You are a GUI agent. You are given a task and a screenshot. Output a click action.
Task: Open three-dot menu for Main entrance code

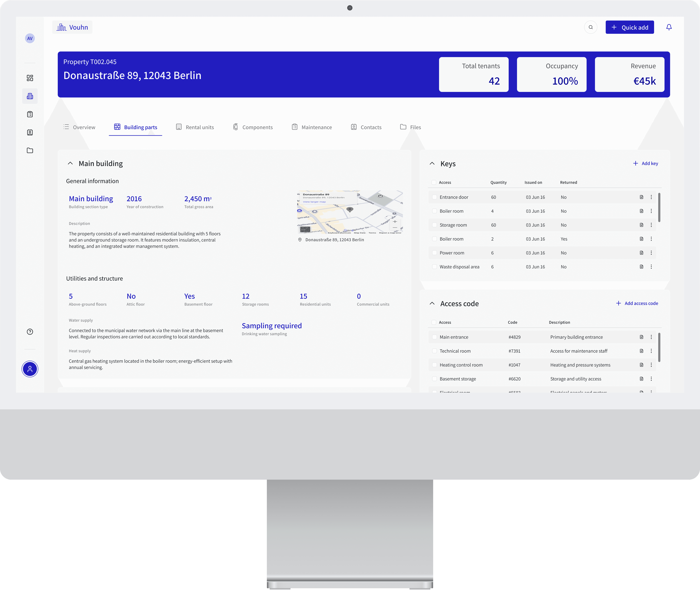(x=651, y=337)
